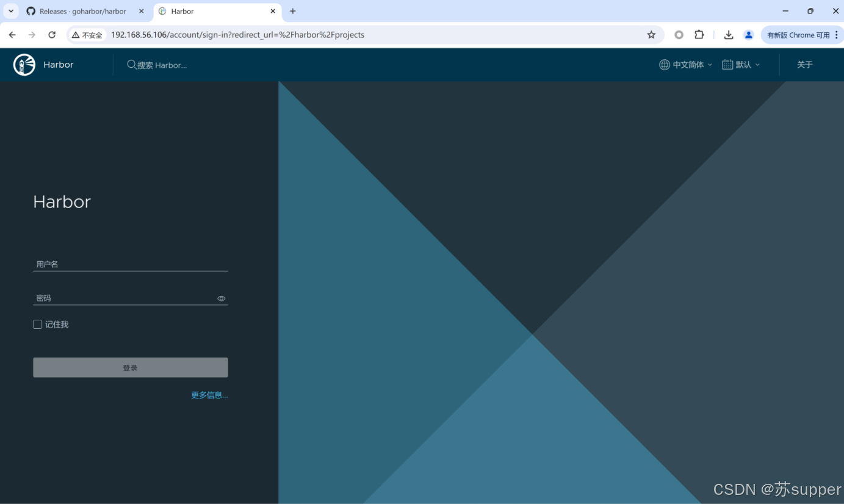Image resolution: width=844 pixels, height=504 pixels.
Task: Click the Harbor header title text
Action: [59, 65]
